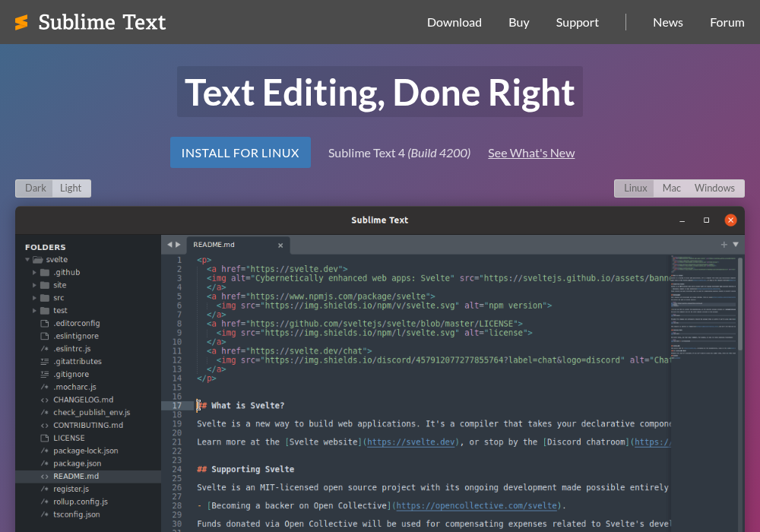Expand the site folder arrow
The image size is (760, 532).
click(34, 285)
